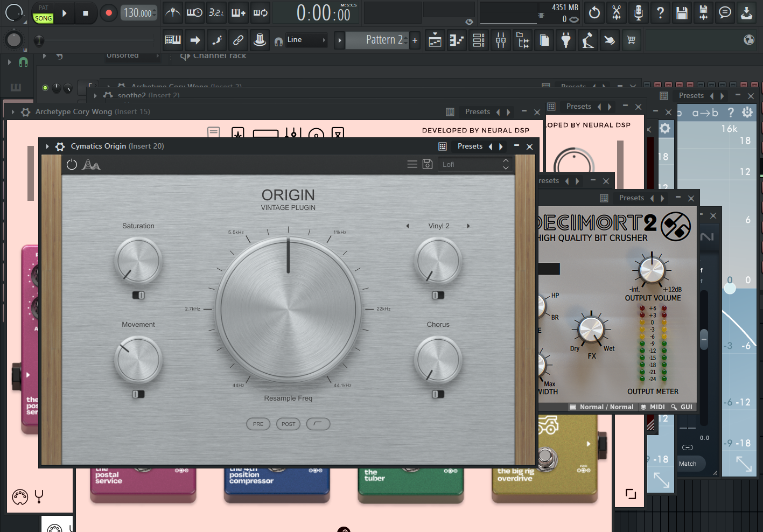Click the Decimort Output Volume knob

tap(652, 270)
